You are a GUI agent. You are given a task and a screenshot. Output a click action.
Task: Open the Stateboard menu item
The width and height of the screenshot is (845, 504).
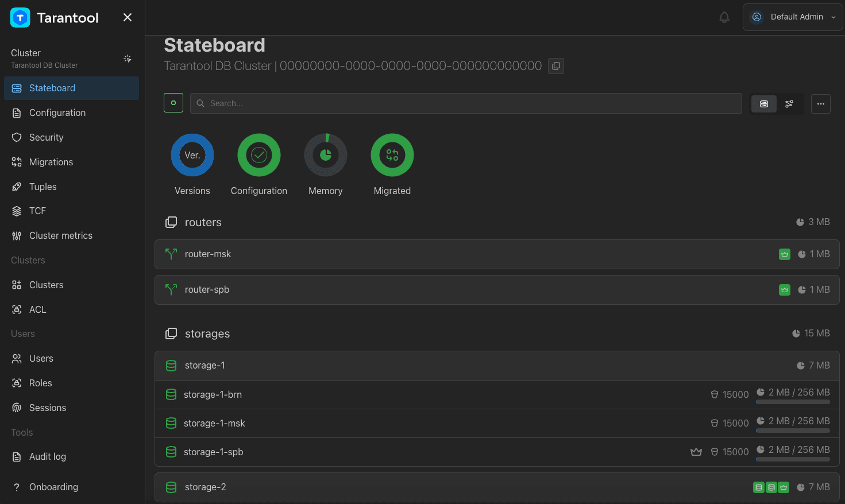click(x=71, y=88)
